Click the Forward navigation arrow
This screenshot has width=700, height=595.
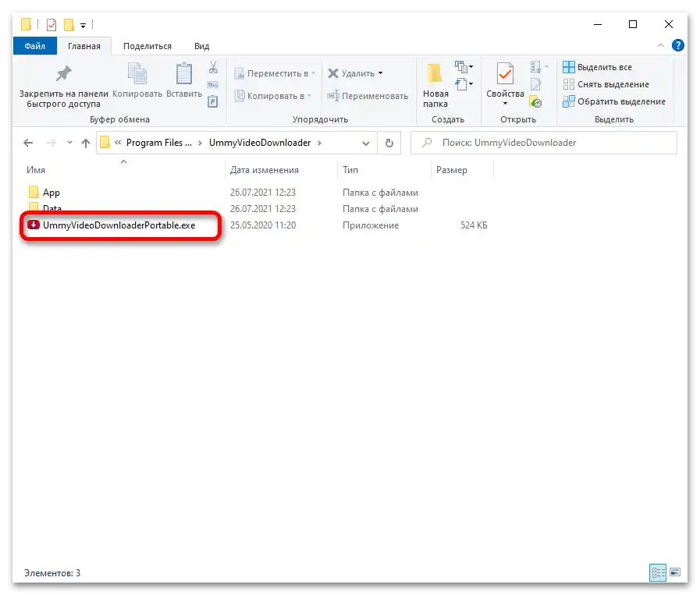pos(52,143)
